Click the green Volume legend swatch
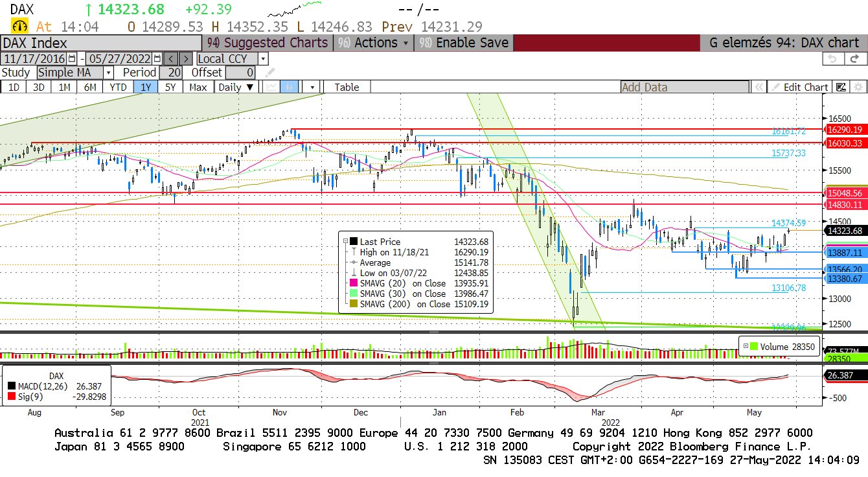The height and width of the screenshot is (477, 868). [755, 346]
